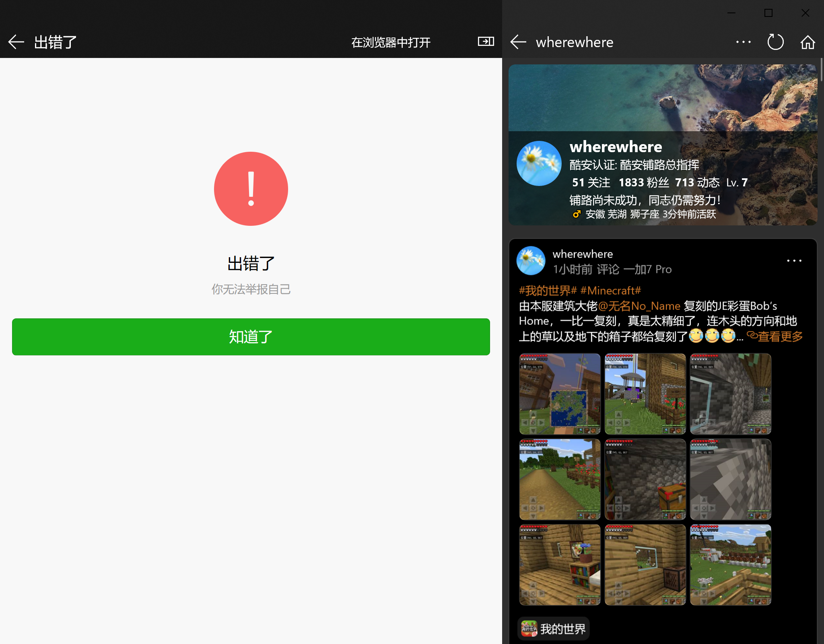
Task: Open the three-dot menu in profile header
Action: coord(743,42)
